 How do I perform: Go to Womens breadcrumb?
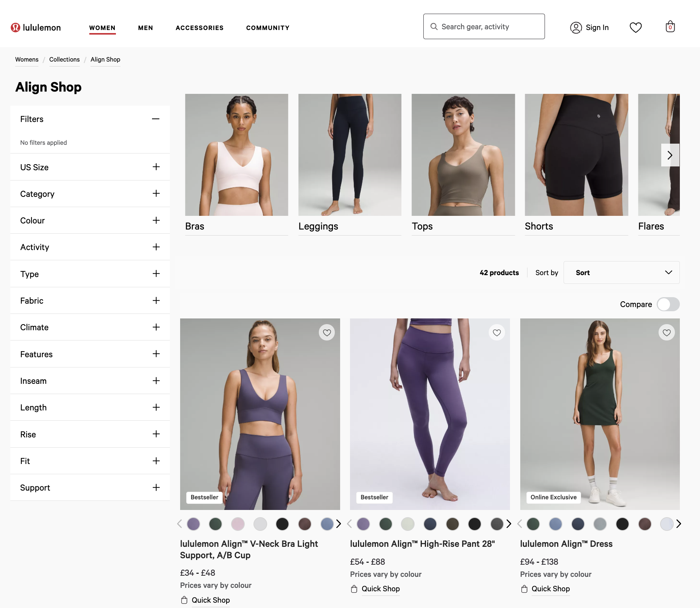(x=27, y=60)
